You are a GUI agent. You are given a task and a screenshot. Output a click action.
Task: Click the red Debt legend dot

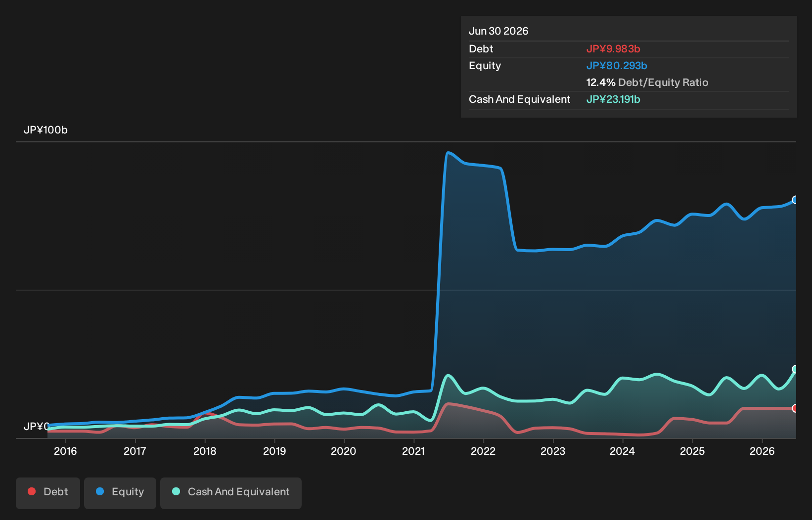click(x=32, y=491)
